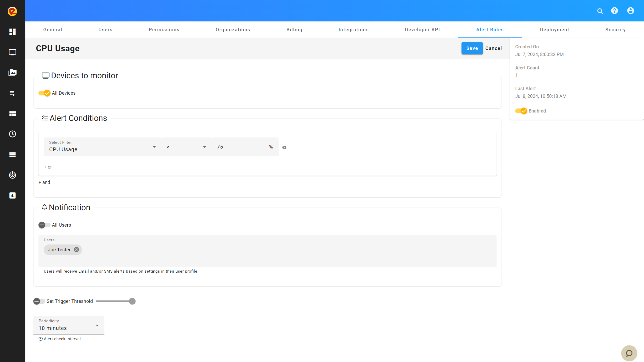Image resolution: width=644 pixels, height=362 pixels.
Task: Click the search magnifier icon
Action: pyautogui.click(x=600, y=11)
